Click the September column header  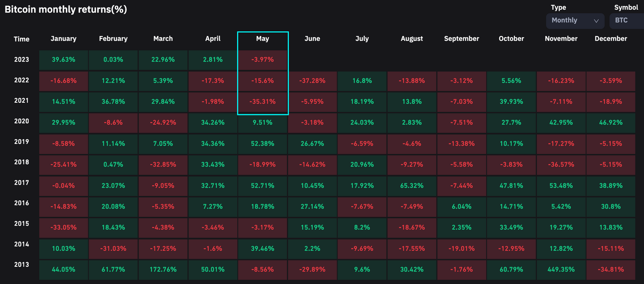point(462,39)
